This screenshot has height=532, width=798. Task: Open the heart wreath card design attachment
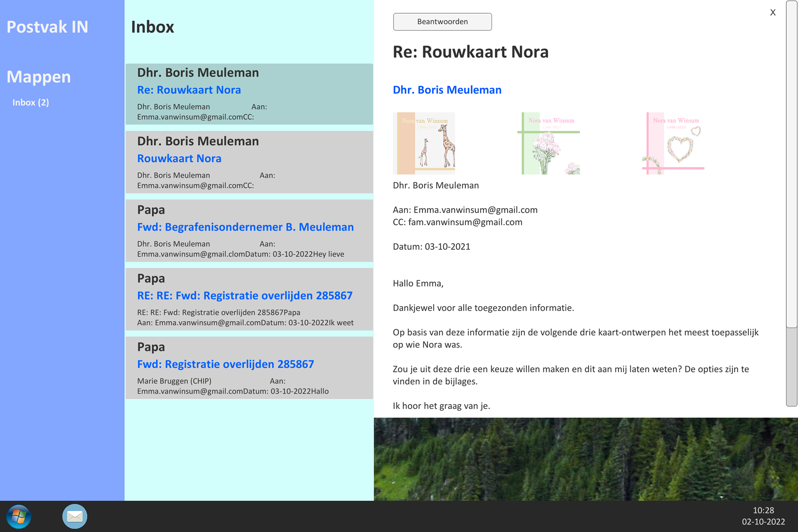[673, 143]
